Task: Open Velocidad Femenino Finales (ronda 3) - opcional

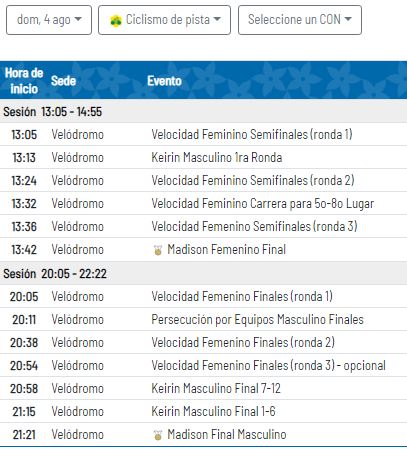Action: (268, 366)
